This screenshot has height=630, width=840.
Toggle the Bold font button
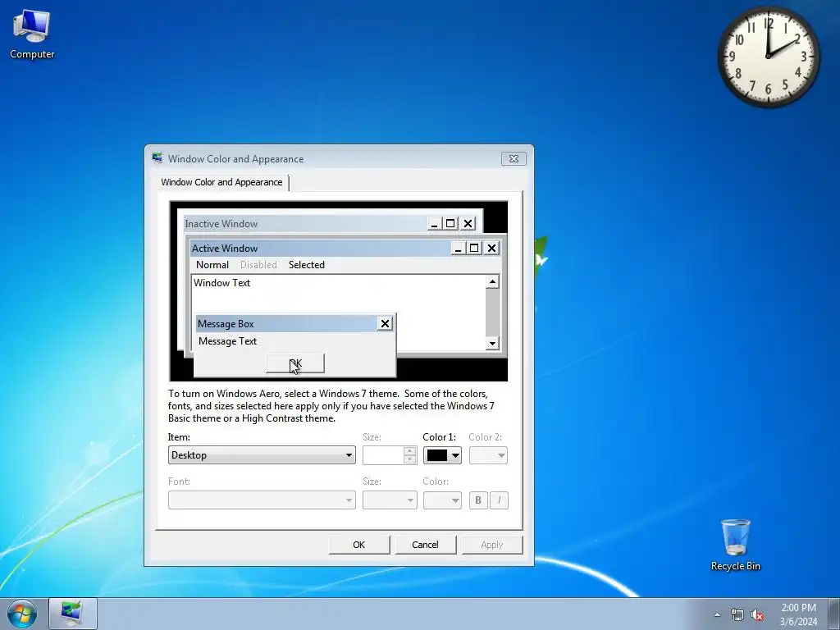pyautogui.click(x=478, y=500)
